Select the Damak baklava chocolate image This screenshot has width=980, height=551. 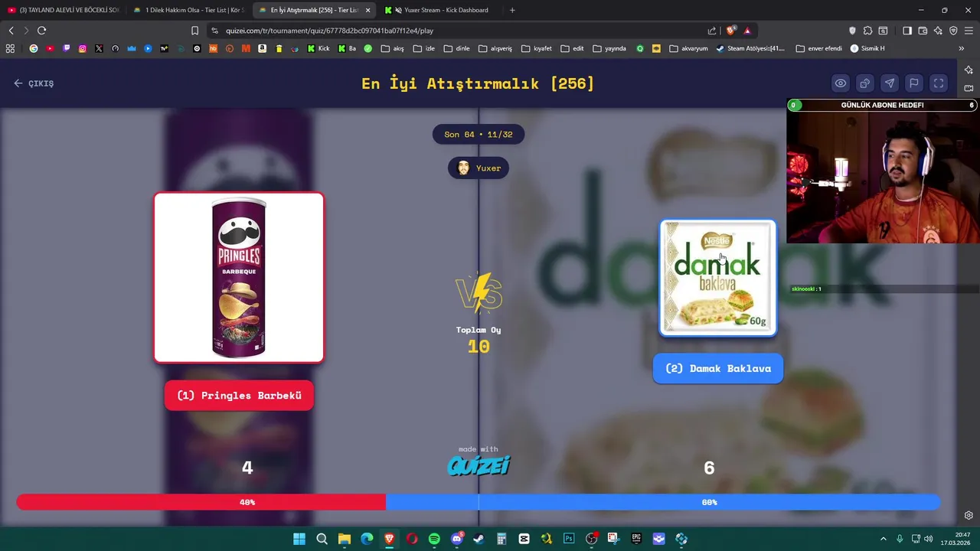tap(718, 278)
